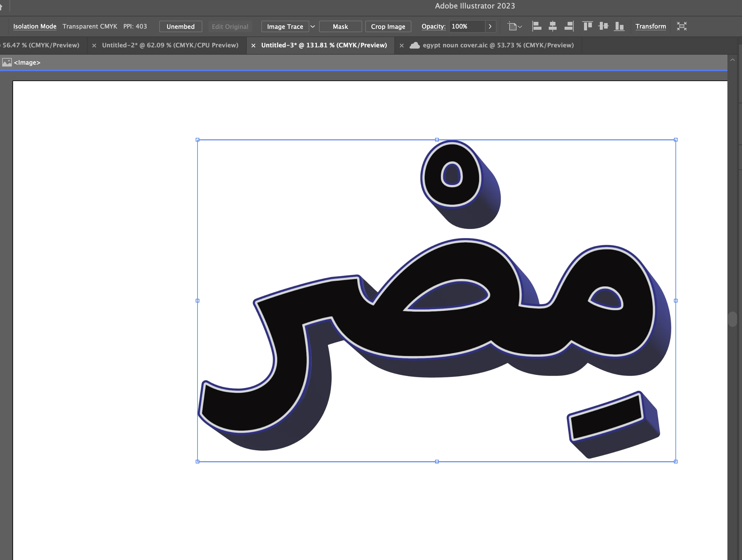The image size is (742, 560).
Task: Expand the Image Trace presets arrow
Action: 313,26
